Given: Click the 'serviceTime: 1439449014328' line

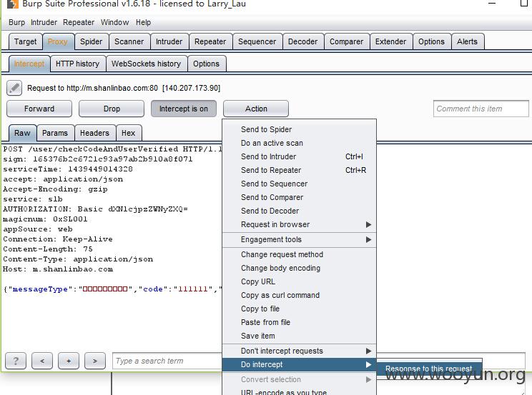Looking at the screenshot, I should (68, 169).
